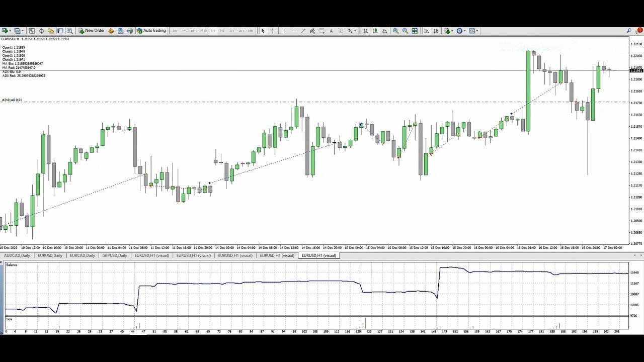
Task: Select the H1 timeframe button
Action: click(213, 31)
